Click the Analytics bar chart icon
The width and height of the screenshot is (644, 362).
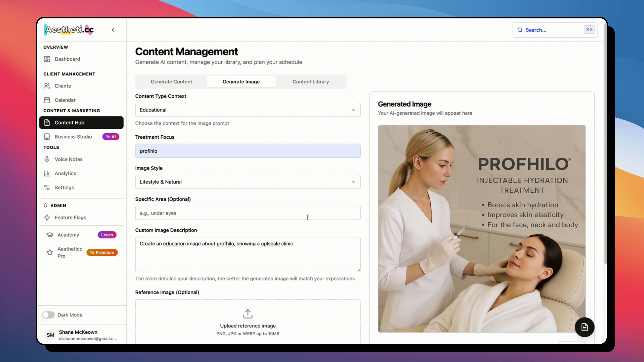pyautogui.click(x=47, y=173)
